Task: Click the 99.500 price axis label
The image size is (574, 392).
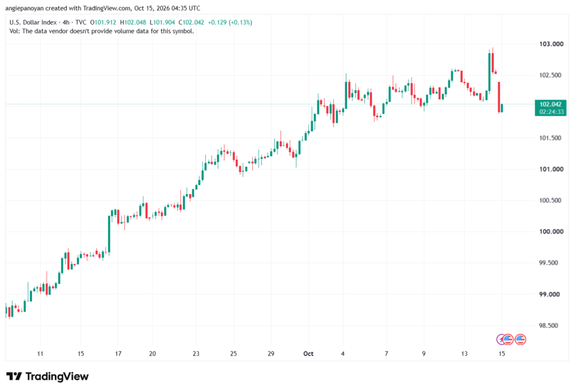Action: click(x=549, y=262)
